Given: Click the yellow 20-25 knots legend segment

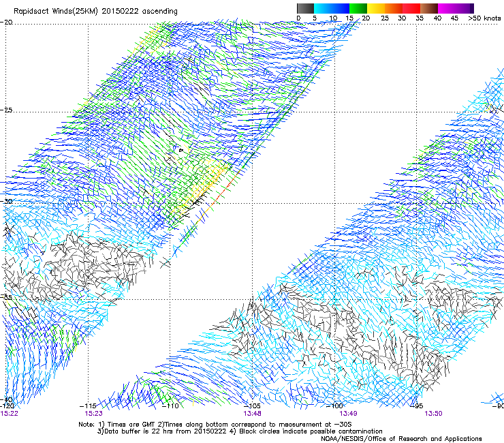Looking at the screenshot, I should [x=376, y=8].
